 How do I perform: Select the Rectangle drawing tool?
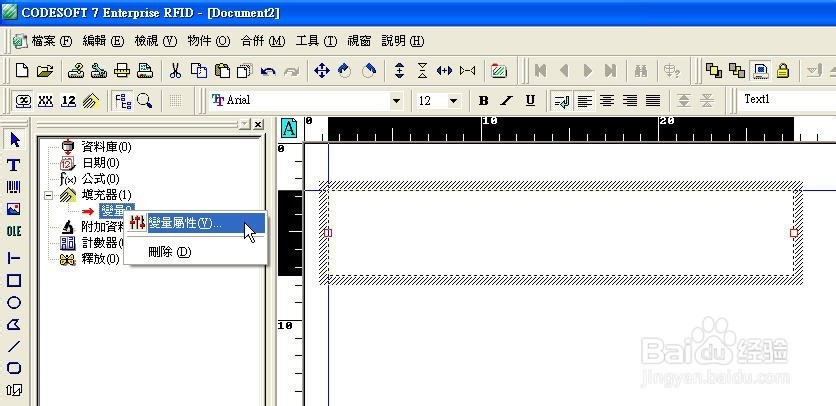click(x=14, y=281)
